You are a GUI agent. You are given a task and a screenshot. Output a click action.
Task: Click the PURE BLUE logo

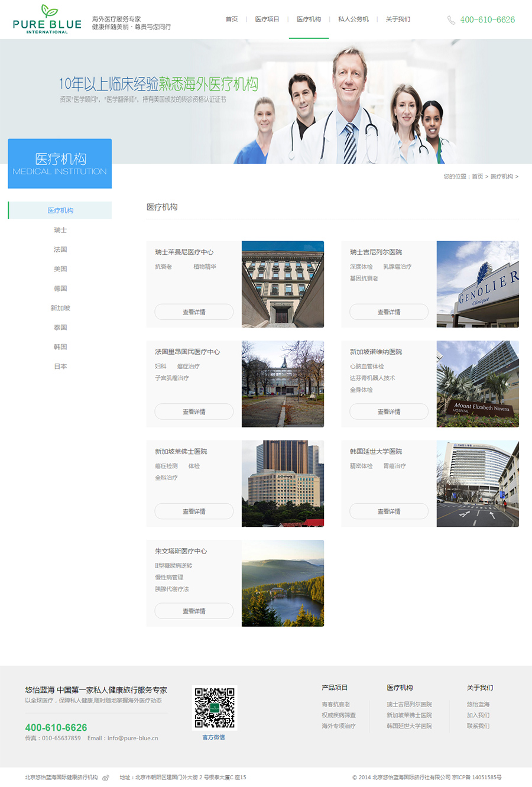tap(47, 19)
